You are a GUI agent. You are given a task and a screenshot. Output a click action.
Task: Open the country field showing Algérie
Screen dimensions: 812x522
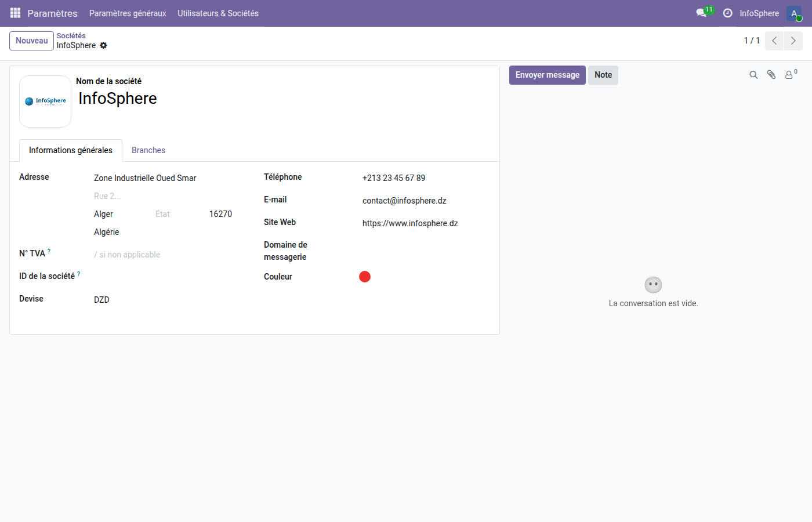pyautogui.click(x=106, y=231)
